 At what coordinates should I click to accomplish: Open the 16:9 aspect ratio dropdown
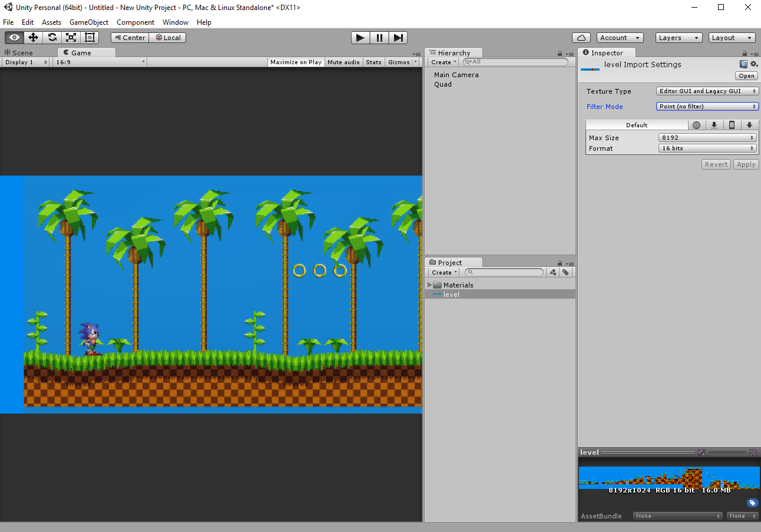[x=100, y=62]
